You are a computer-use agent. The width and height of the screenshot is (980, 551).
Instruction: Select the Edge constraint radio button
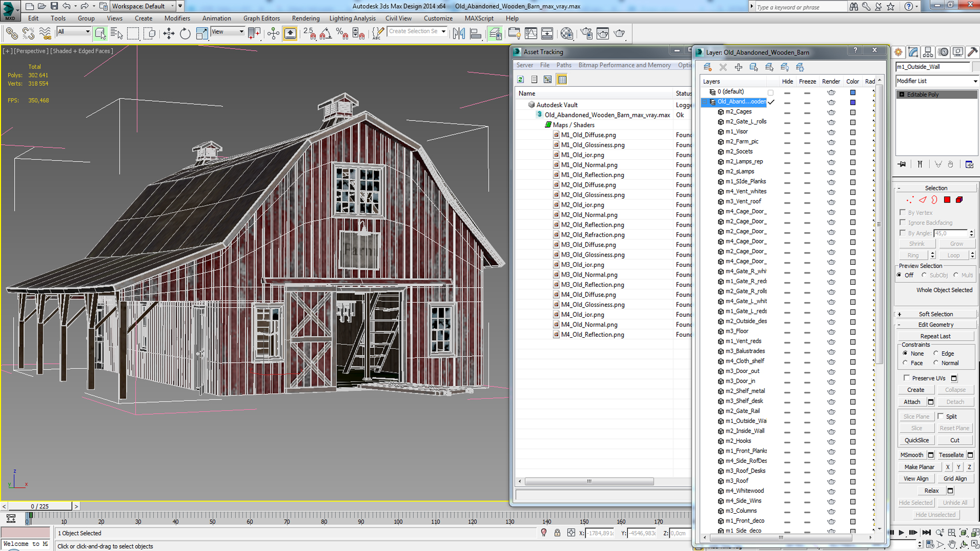pyautogui.click(x=936, y=353)
